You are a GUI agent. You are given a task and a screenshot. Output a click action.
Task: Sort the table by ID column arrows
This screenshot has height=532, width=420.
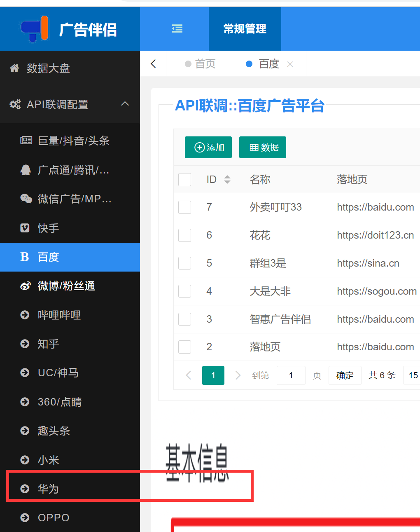227,179
